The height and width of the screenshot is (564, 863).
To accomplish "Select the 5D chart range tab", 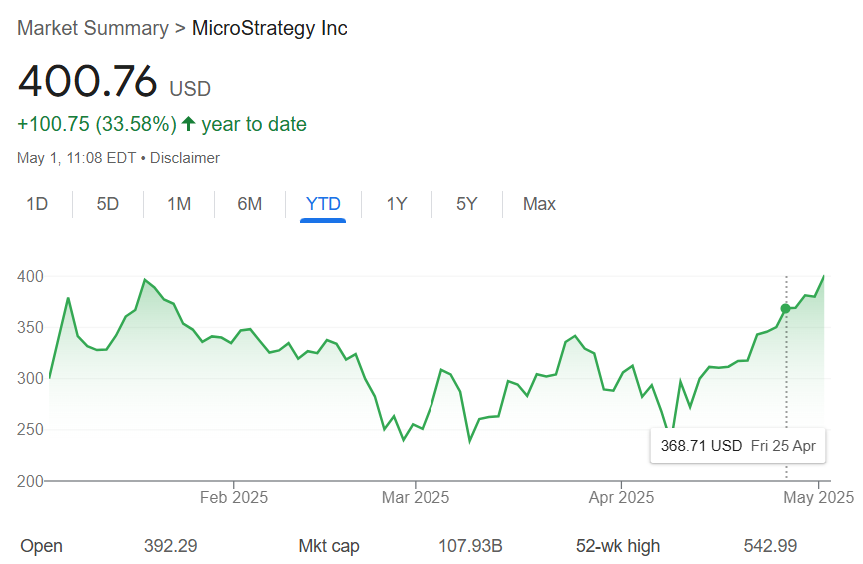I will 108,204.
